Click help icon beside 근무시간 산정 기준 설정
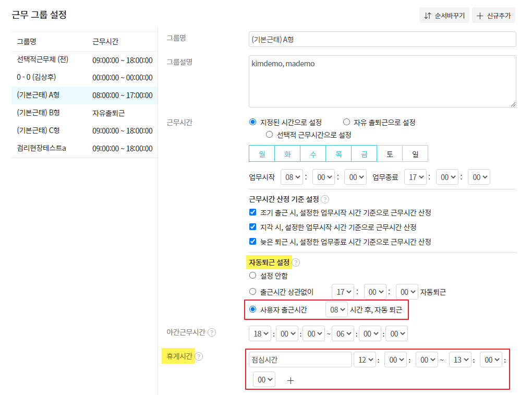This screenshot has height=395, width=532. [325, 199]
